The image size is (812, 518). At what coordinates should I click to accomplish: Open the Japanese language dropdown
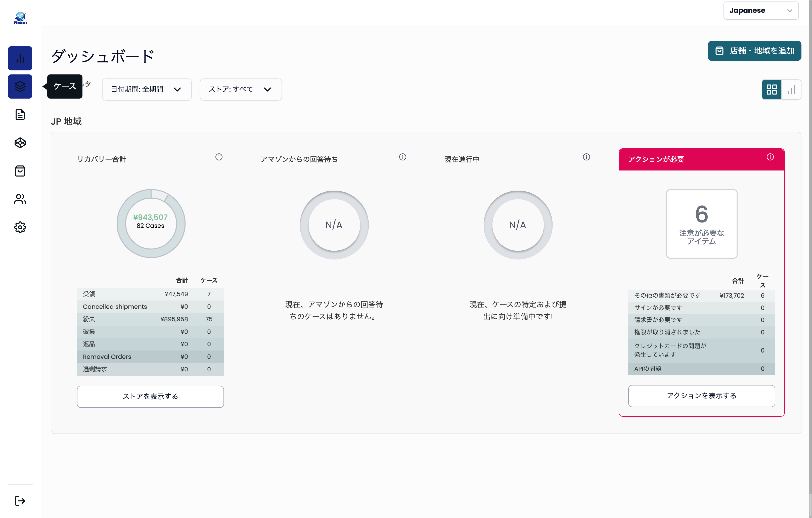761,11
